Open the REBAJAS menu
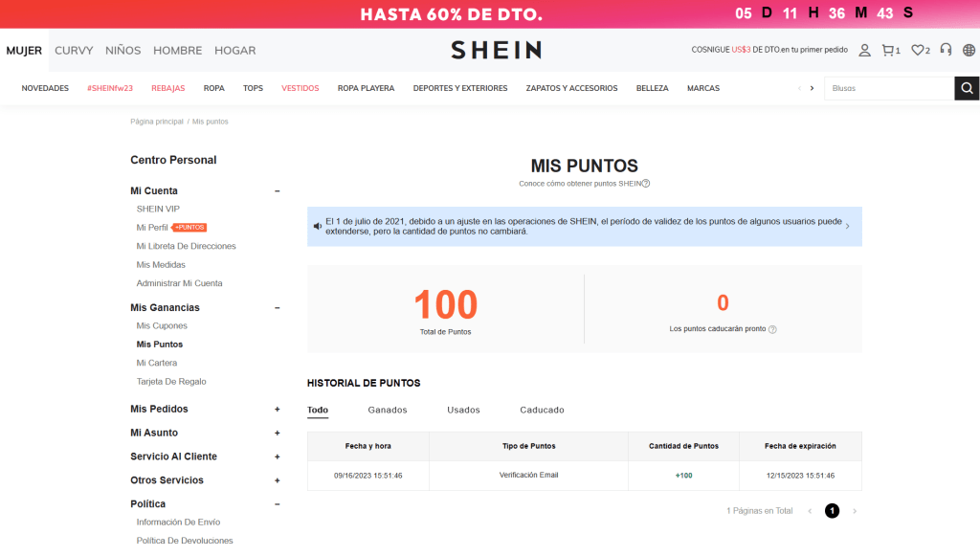The image size is (980, 556). pyautogui.click(x=168, y=88)
